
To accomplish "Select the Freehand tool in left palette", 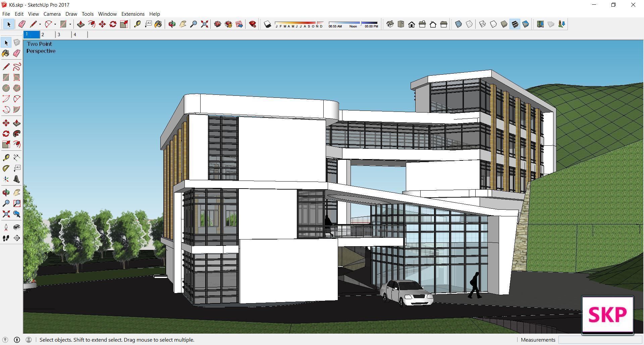I will (x=17, y=67).
